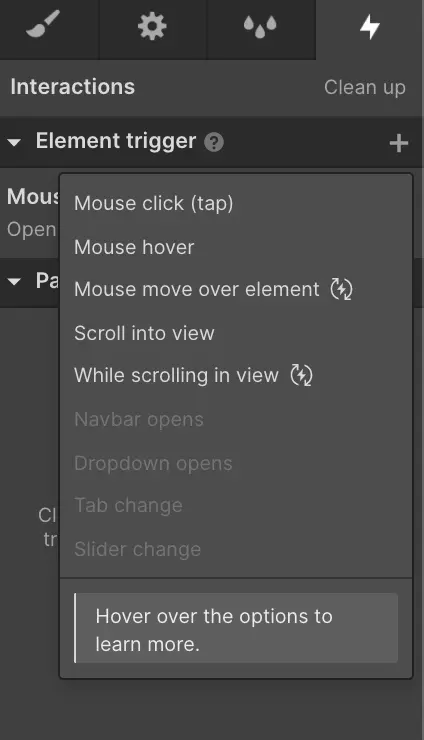Open the Settings gear tab
The image size is (424, 740).
pos(152,26)
